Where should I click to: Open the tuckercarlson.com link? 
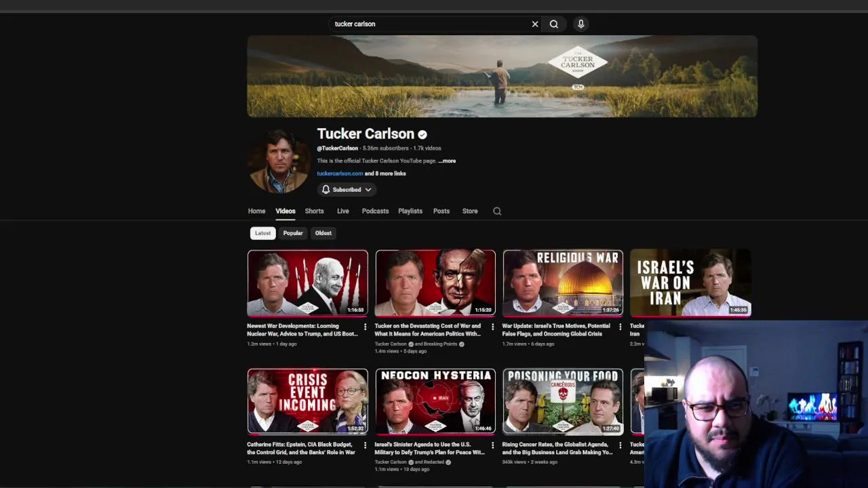340,174
